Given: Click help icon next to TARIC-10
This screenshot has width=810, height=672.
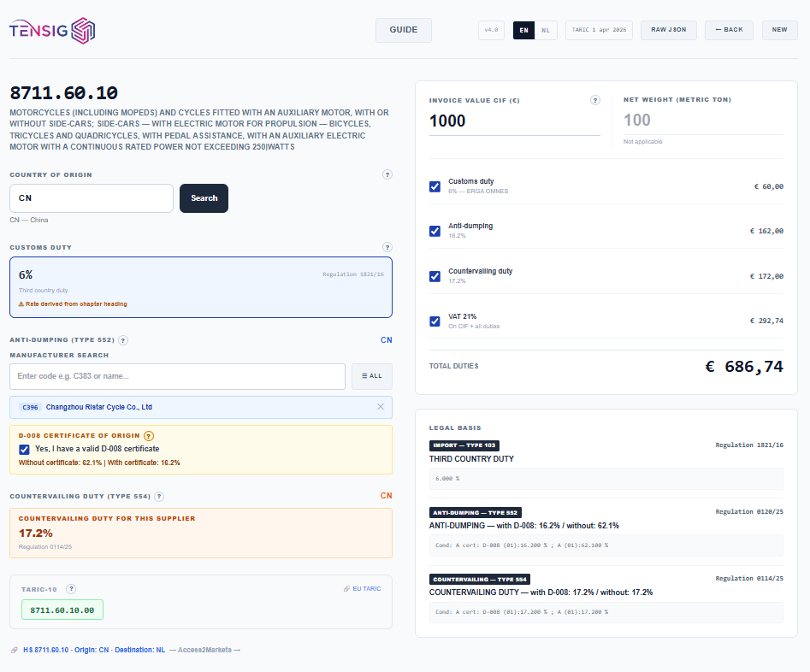Looking at the screenshot, I should [71, 588].
